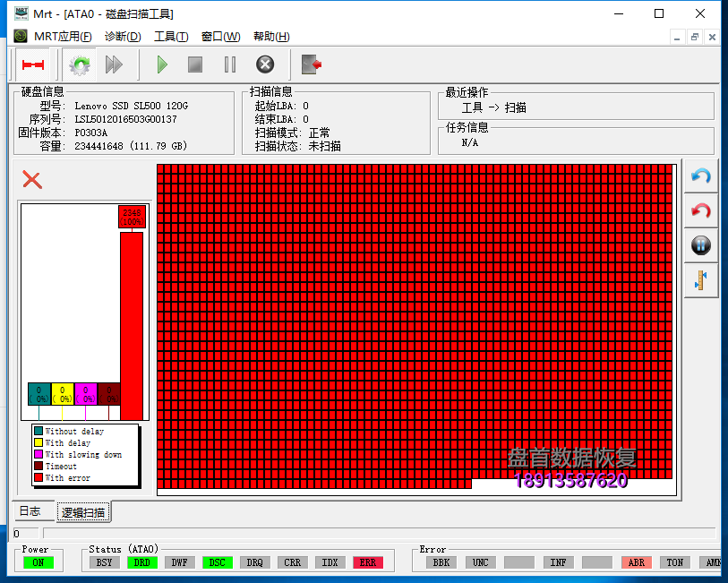The image size is (728, 583).
Task: Click red undo arrow in right panel
Action: (x=701, y=211)
